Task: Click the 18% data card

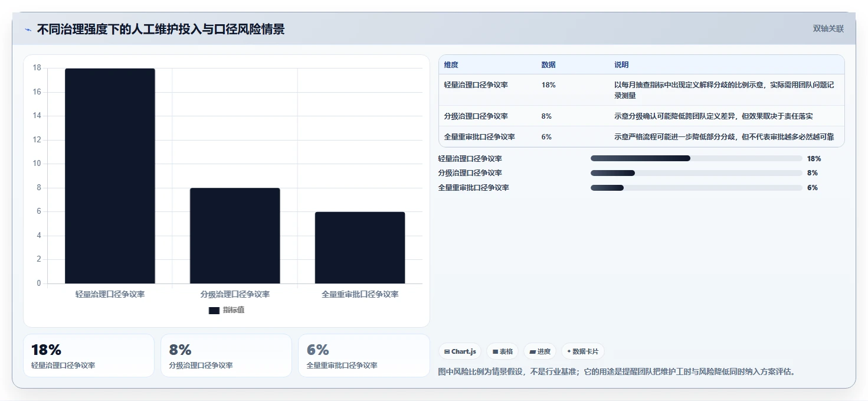Action: [89, 356]
